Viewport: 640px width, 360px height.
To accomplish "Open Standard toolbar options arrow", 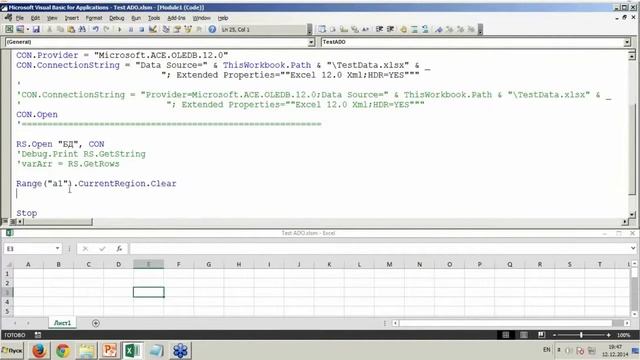I will 309,29.
